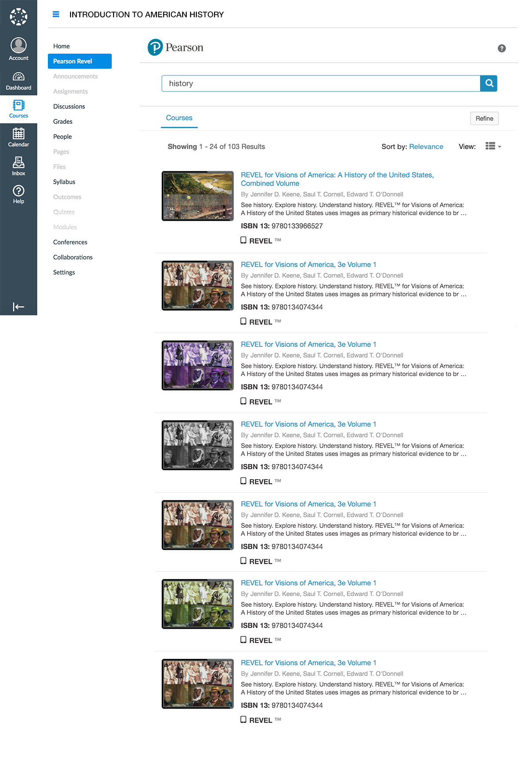532x761 pixels.
Task: Click the purple-tinted Volume 1 cover
Action: pos(198,365)
